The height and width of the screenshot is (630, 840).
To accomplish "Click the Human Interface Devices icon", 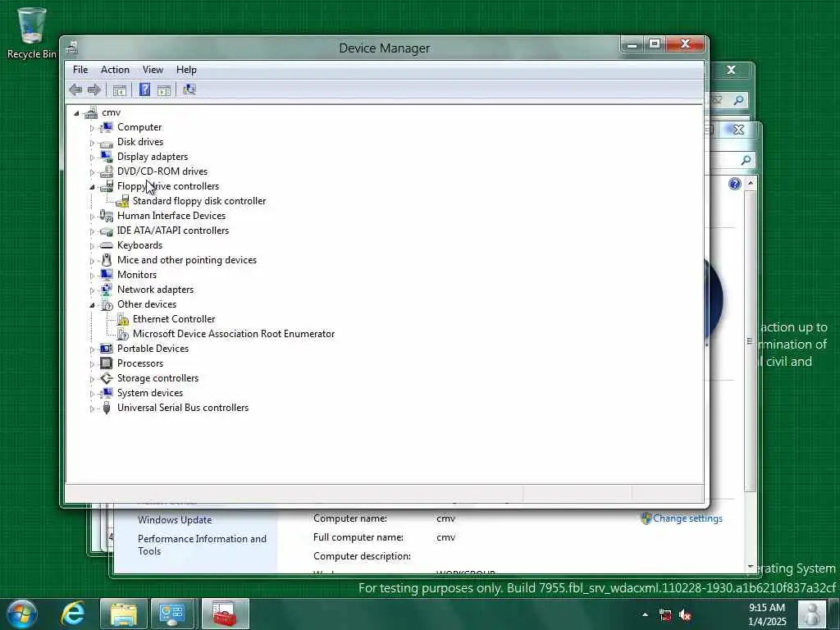I will (x=107, y=216).
